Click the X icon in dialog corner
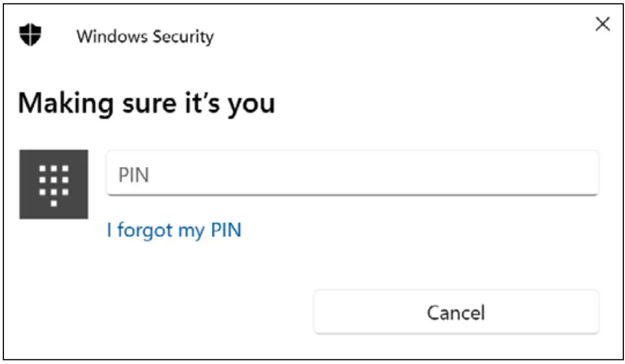Image resolution: width=625 pixels, height=364 pixels. 602,24
